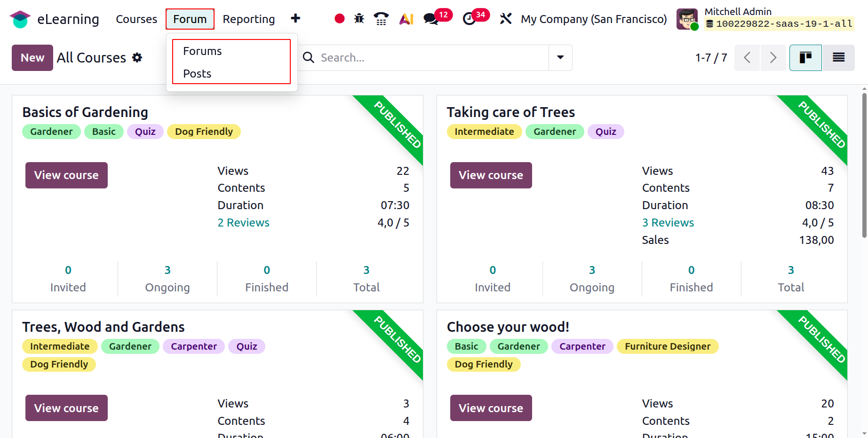
Task: Open the My Company (San Francisco) switcher
Action: pyautogui.click(x=594, y=19)
